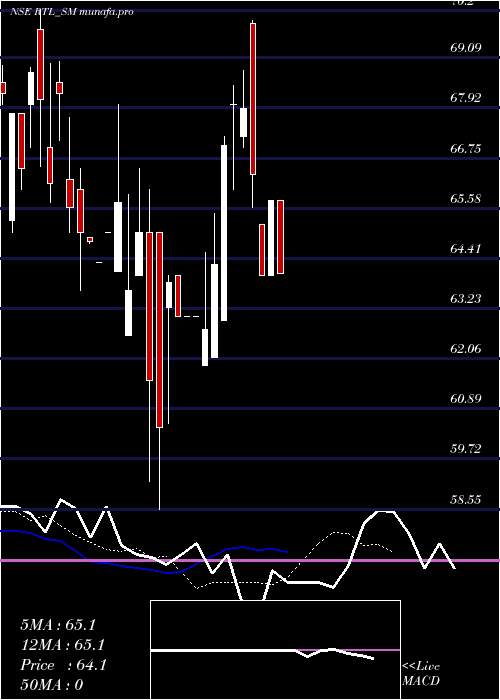This screenshot has height=700, width=500.
Task: Click the 5MA : 65.1 readout
Action: click(x=58, y=625)
